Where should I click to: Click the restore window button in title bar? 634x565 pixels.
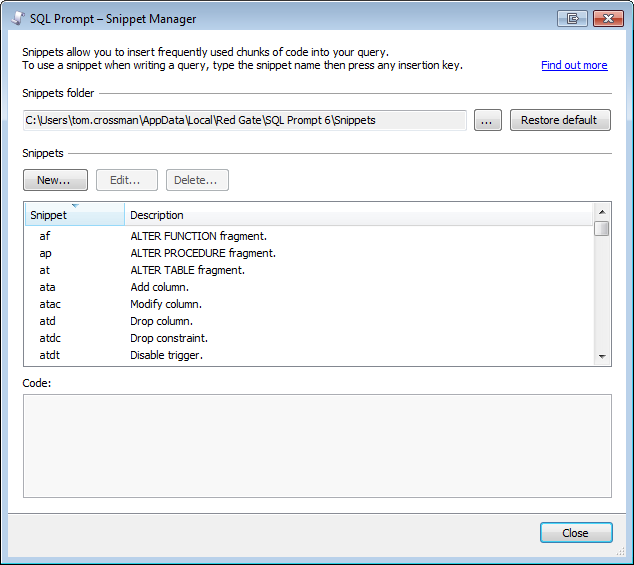[x=573, y=18]
